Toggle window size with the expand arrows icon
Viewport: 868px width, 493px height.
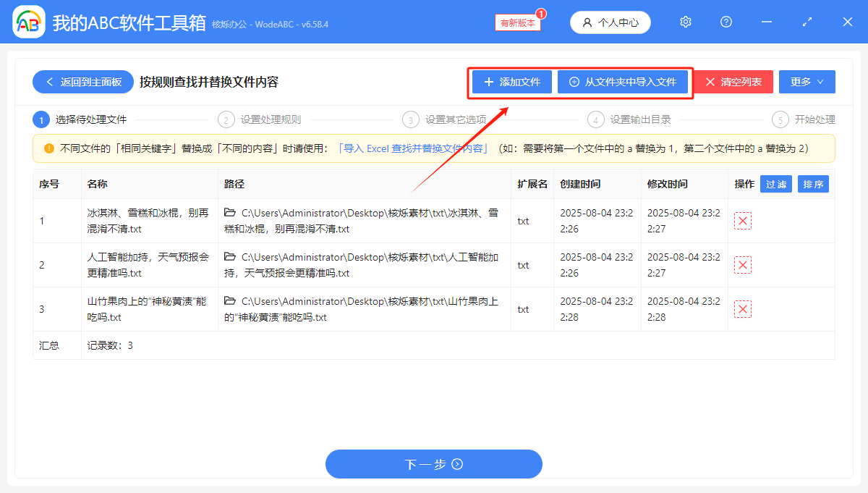[807, 22]
